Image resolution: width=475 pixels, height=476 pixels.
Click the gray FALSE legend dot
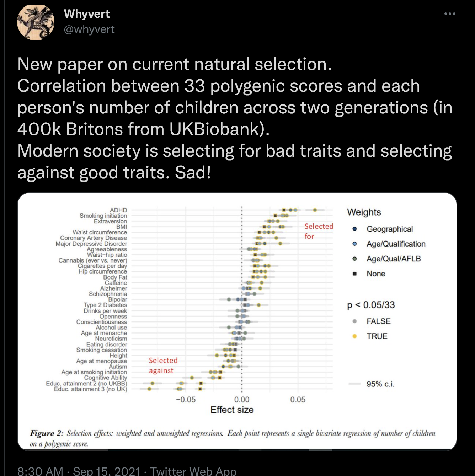[x=354, y=321]
